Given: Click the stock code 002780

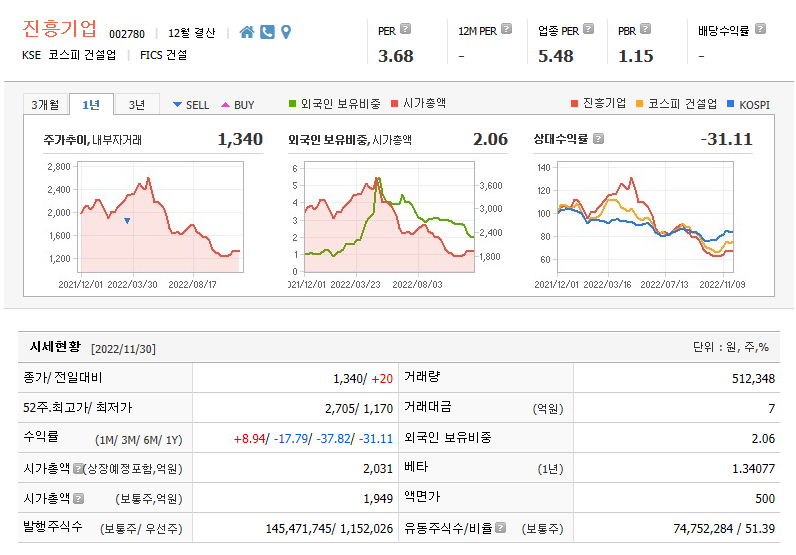Looking at the screenshot, I should [x=127, y=34].
